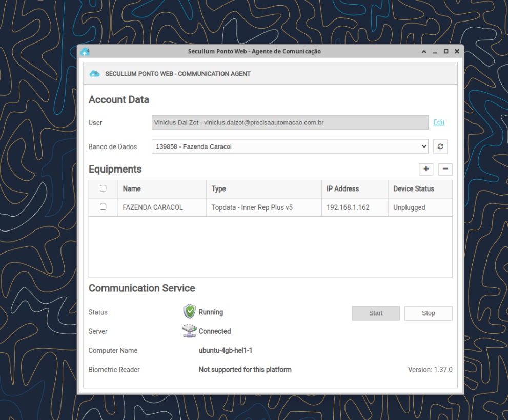Check the FAZENDA CARACOL row checkbox
The height and width of the screenshot is (420, 508).
[103, 207]
